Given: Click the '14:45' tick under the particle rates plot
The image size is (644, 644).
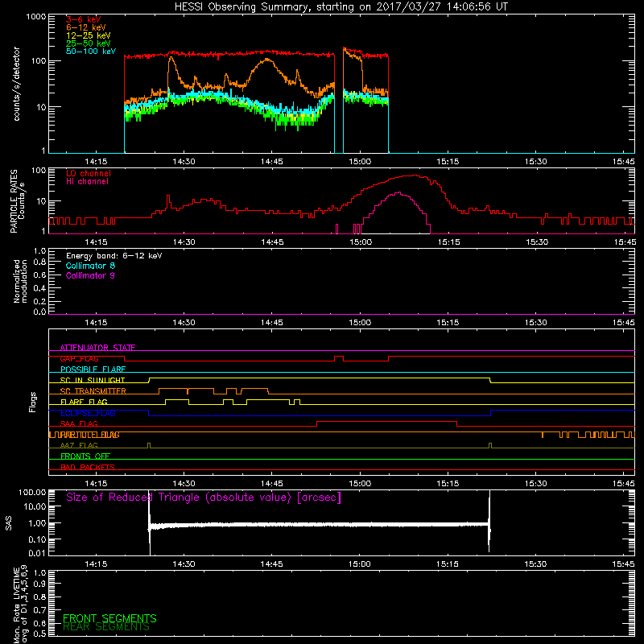Looking at the screenshot, I should 272,242.
